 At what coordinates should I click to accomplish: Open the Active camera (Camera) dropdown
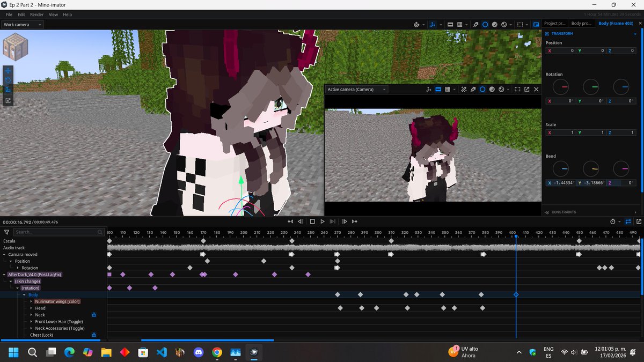tap(357, 90)
